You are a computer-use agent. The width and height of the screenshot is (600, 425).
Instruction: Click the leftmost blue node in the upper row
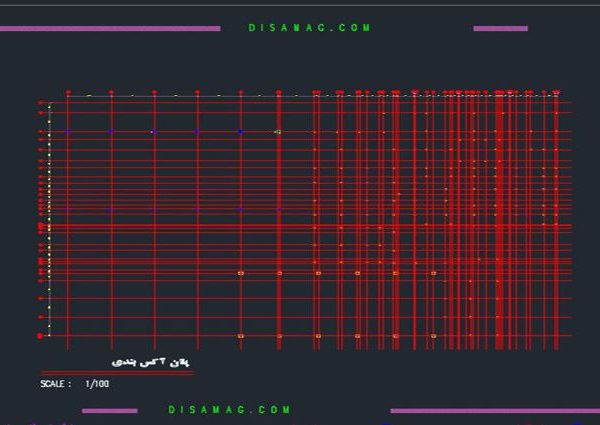(x=68, y=131)
